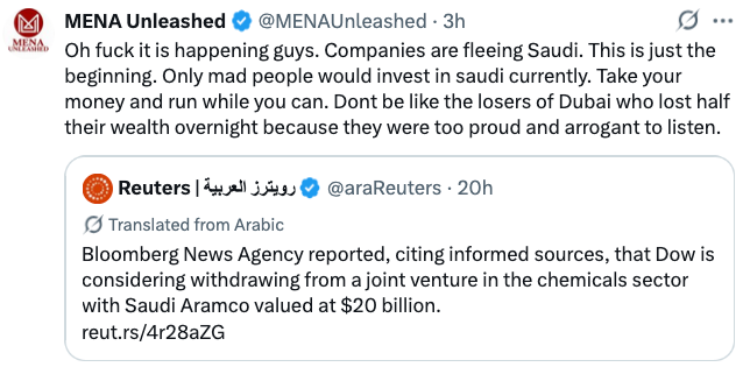Click the main post text about fleeing Saudi
This screenshot has width=750, height=374.
coord(397,89)
